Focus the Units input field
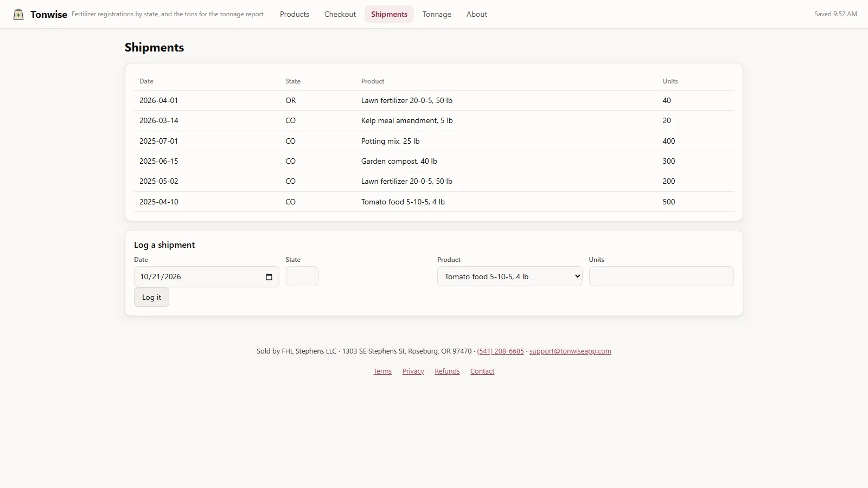868x488 pixels. (x=661, y=277)
